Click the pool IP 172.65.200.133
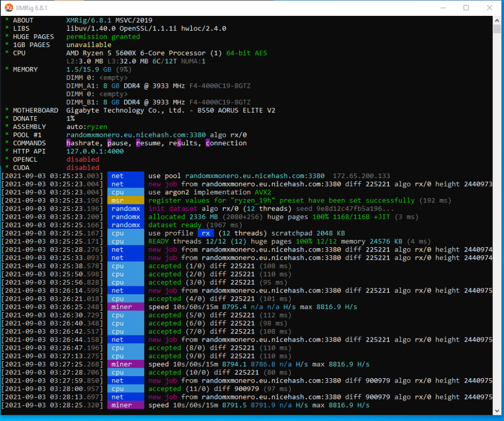The image size is (504, 421). tap(361, 176)
